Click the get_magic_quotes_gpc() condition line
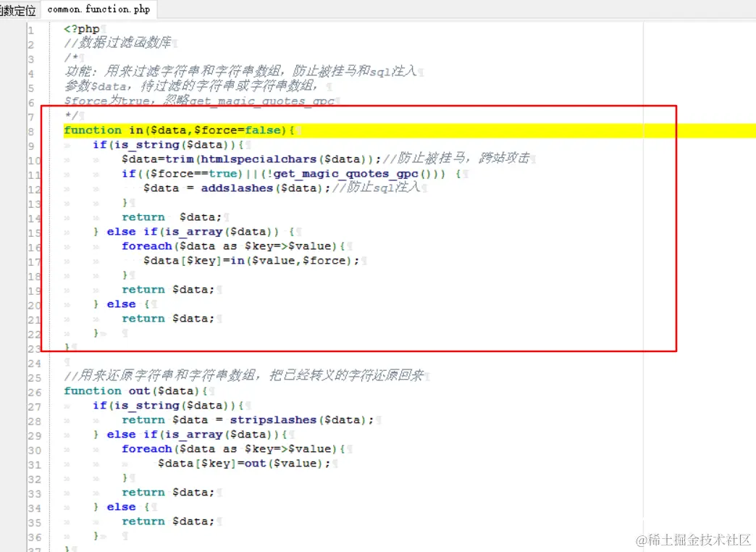The height and width of the screenshot is (552, 756). (x=292, y=174)
